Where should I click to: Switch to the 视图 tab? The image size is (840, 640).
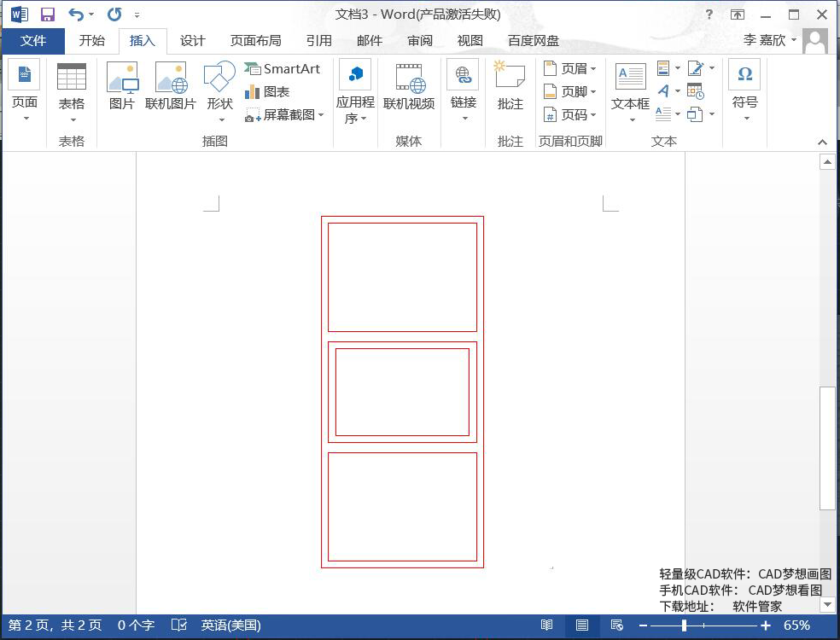(470, 41)
